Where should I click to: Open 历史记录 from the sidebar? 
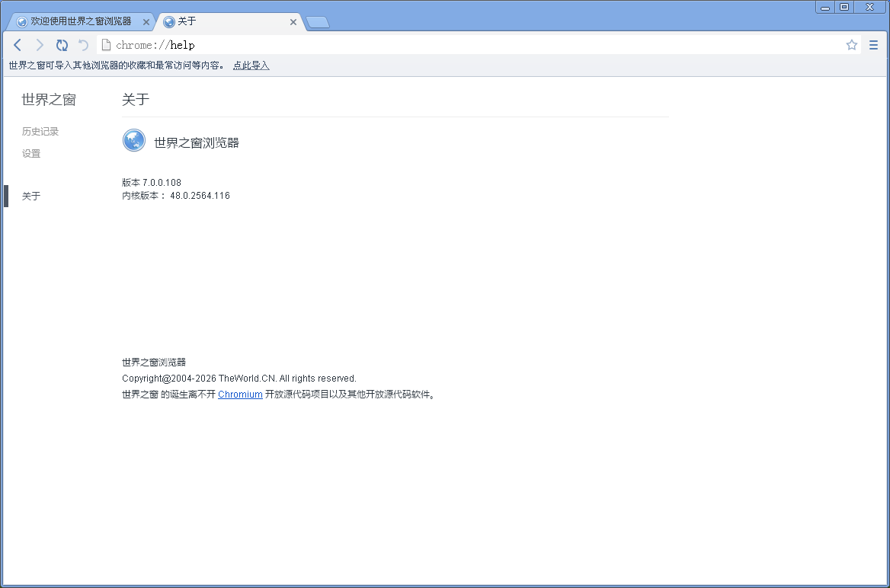coord(40,132)
